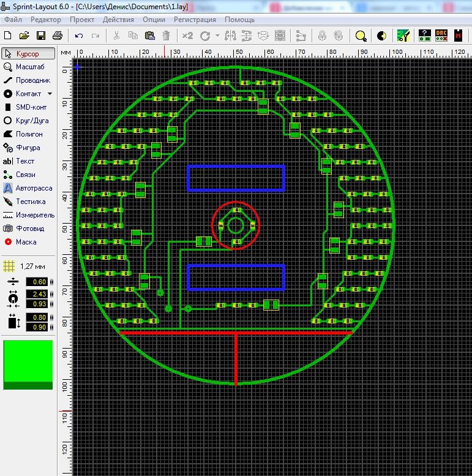Click the blue origin marker on canvas

coord(78,67)
